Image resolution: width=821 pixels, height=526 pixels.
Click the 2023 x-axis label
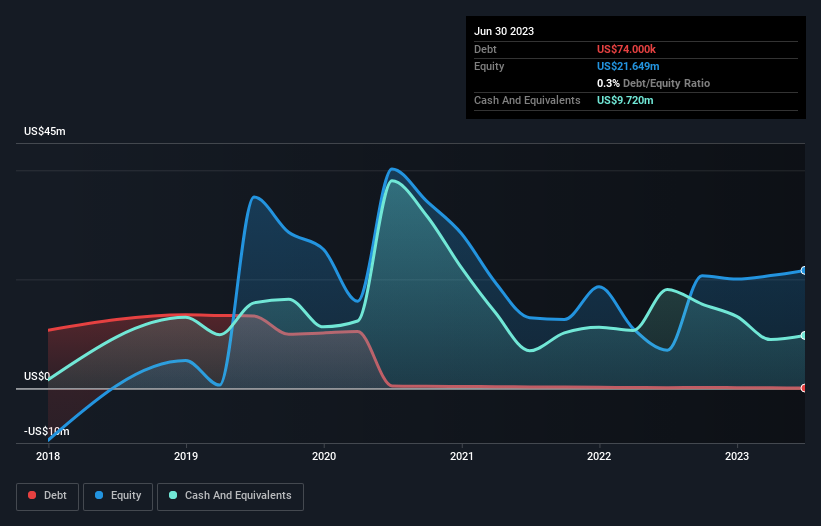pyautogui.click(x=737, y=456)
